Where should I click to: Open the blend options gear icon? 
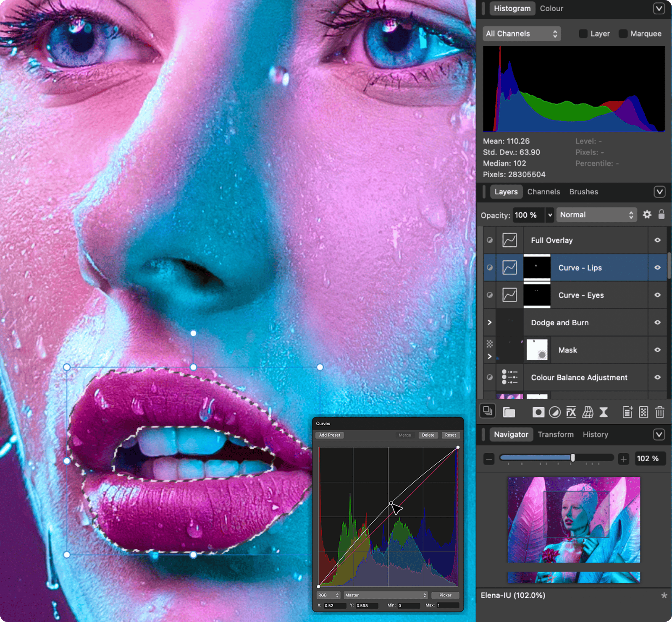(x=647, y=214)
